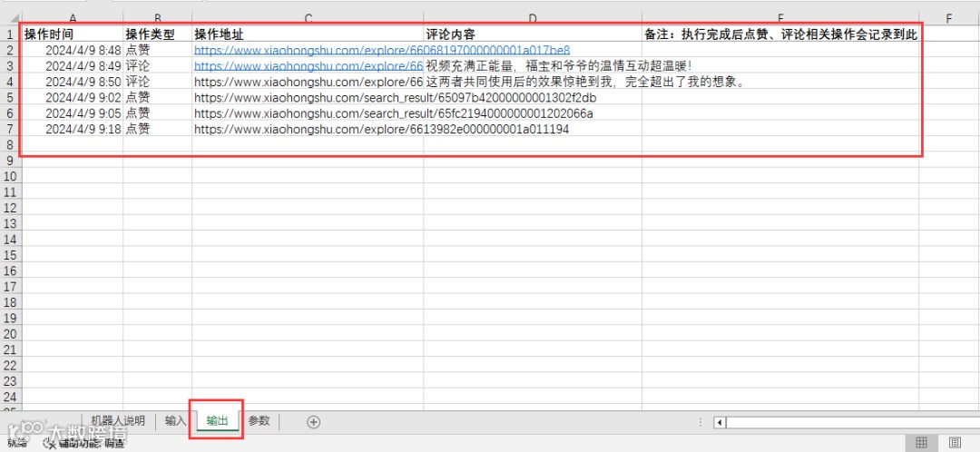Select 评论 cell in row 4
The height and width of the screenshot is (452, 980).
158,82
